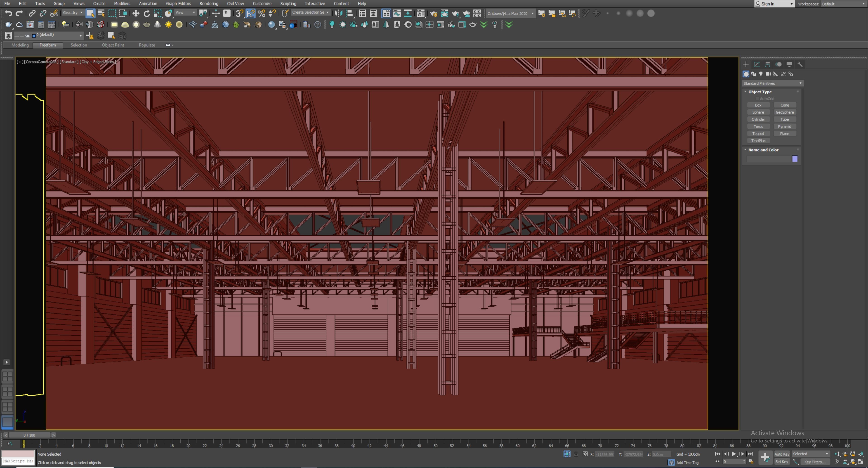Create a Teapot primitive
This screenshot has height=468, width=868.
tap(758, 134)
